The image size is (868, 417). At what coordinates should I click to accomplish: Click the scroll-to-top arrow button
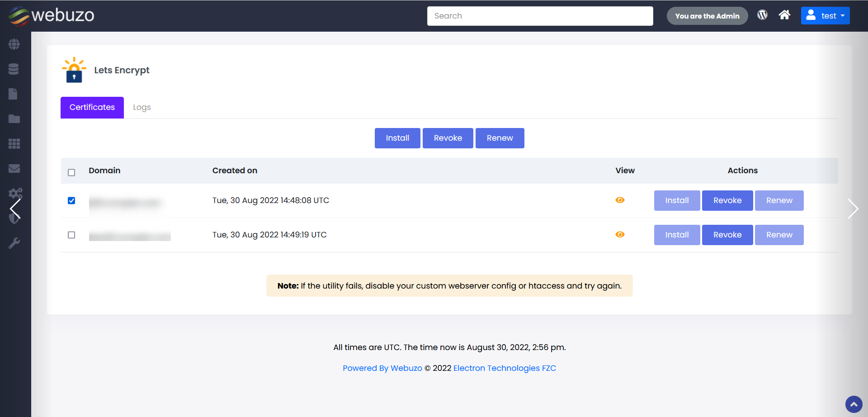pyautogui.click(x=854, y=404)
